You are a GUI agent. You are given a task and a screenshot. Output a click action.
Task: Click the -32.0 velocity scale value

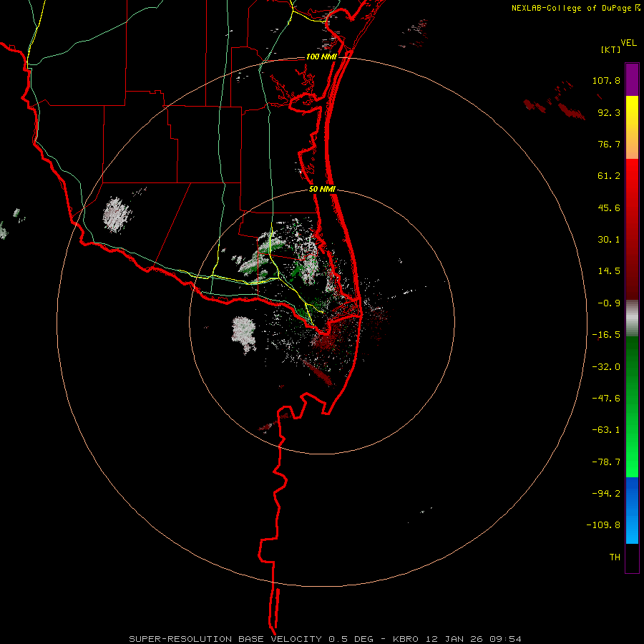606,367
